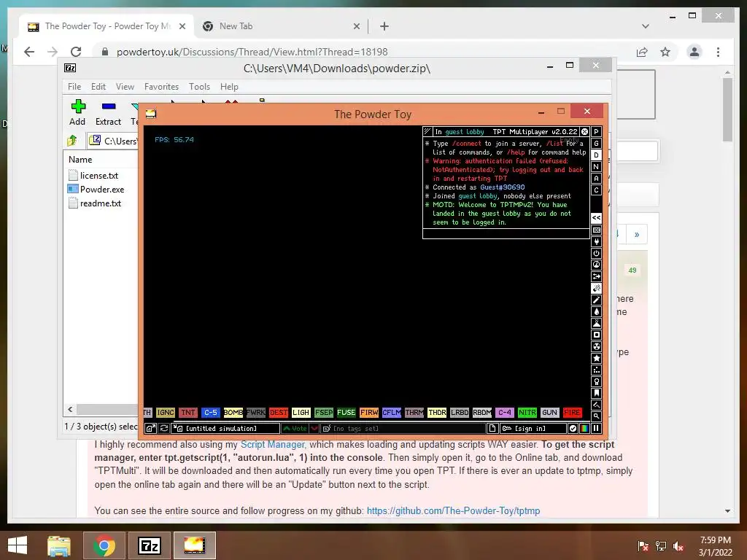Vote up the simulation
This screenshot has height=560, width=747.
point(295,428)
